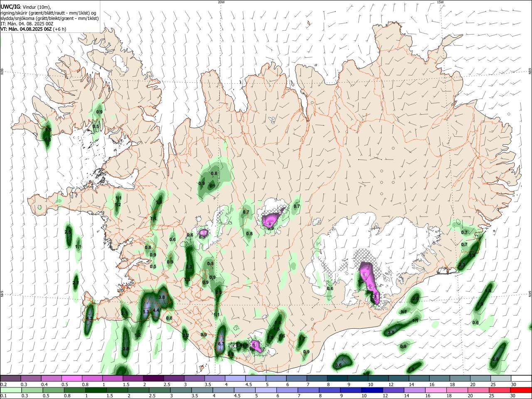Click the 0.1 label under rain legend

(3, 396)
